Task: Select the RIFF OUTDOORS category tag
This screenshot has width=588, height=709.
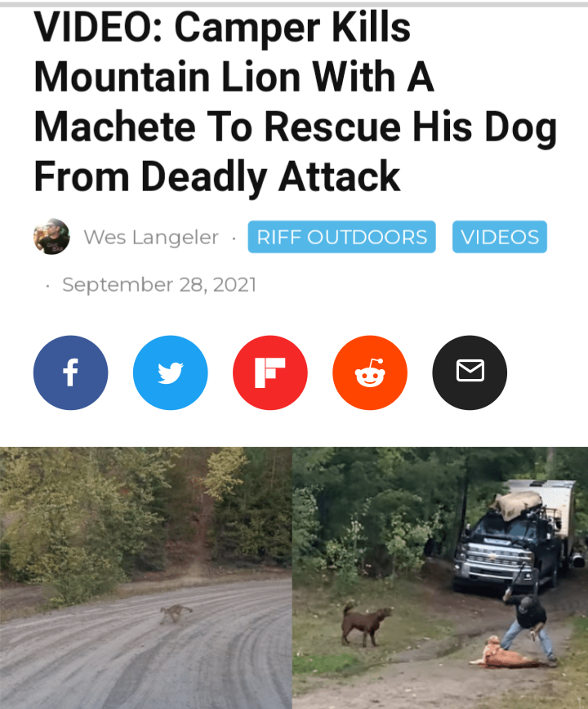Action: click(341, 237)
